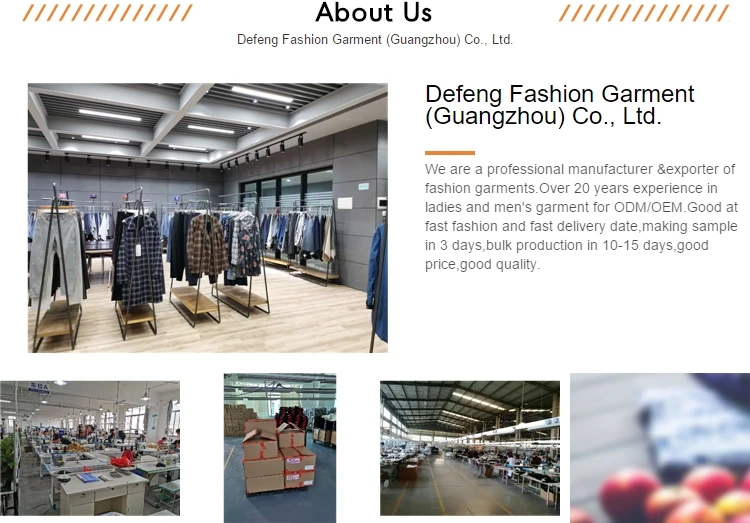Open the long factory floor thumbnail
This screenshot has width=750, height=523.
(470, 448)
